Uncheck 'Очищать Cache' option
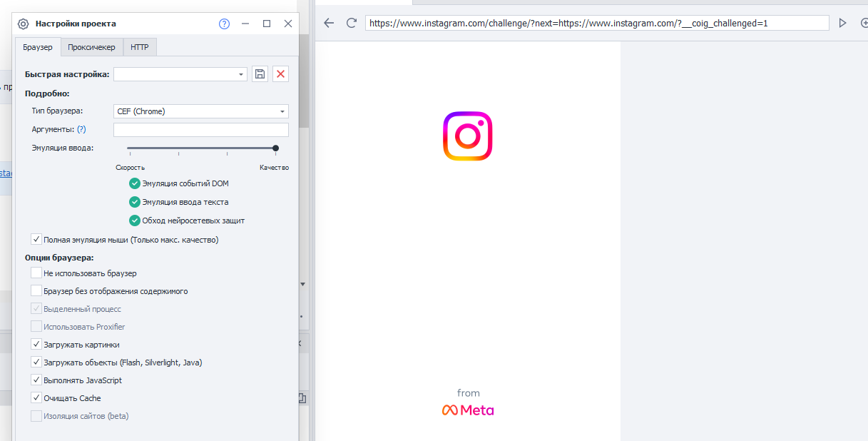The width and height of the screenshot is (868, 441). (x=36, y=398)
